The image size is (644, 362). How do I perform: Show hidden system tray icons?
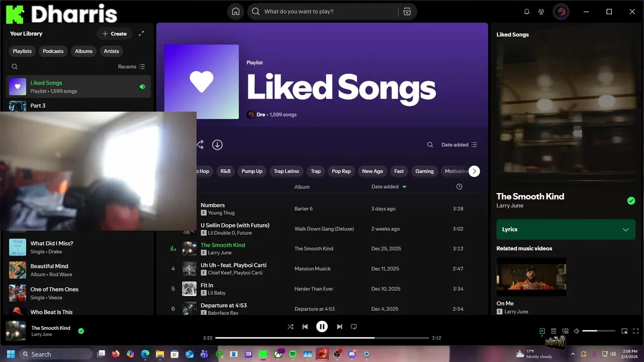(573, 354)
